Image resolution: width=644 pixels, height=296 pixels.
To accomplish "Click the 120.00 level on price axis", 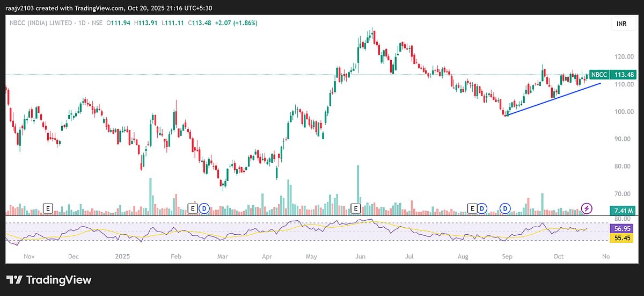I will point(623,56).
